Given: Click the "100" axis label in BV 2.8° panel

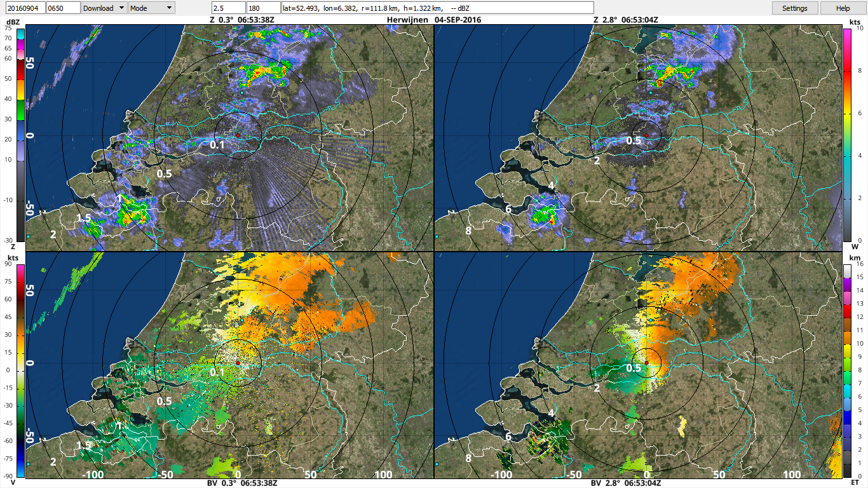Looking at the screenshot, I should click(x=792, y=475).
